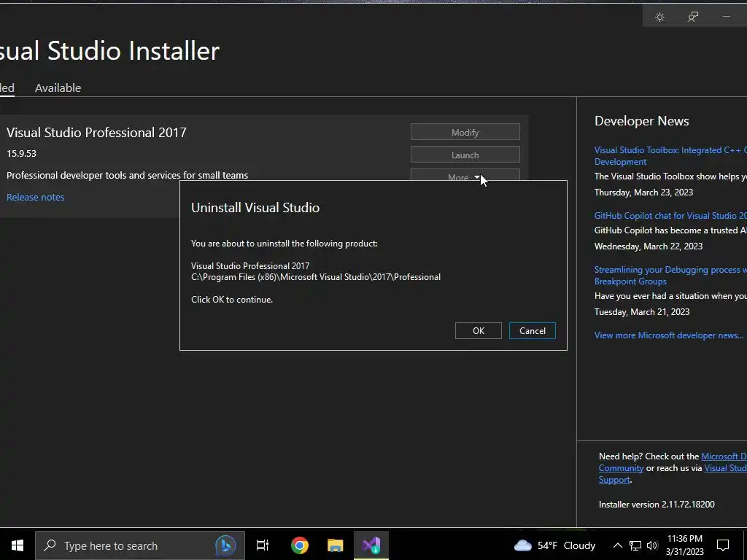Open the weather widget cloud icon

(x=523, y=545)
